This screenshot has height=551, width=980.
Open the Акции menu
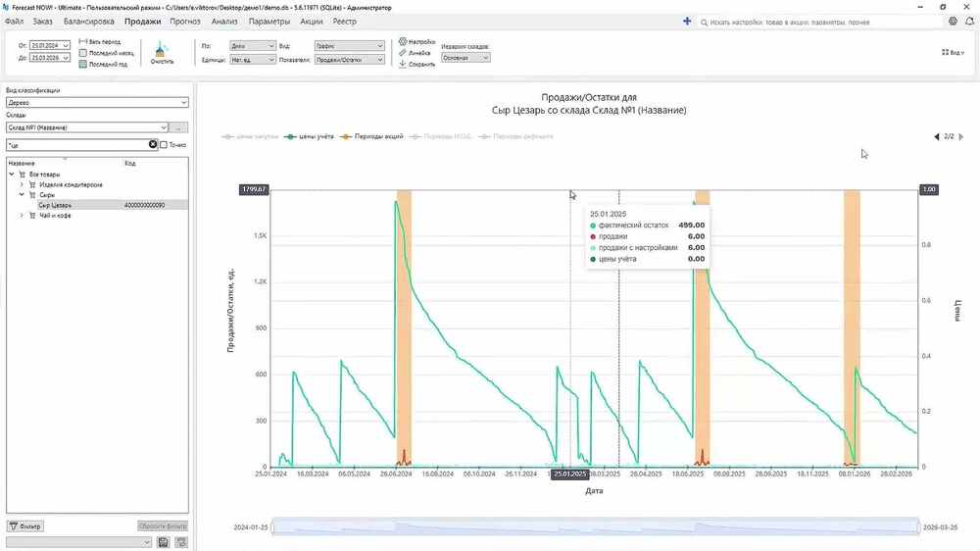[x=312, y=22]
